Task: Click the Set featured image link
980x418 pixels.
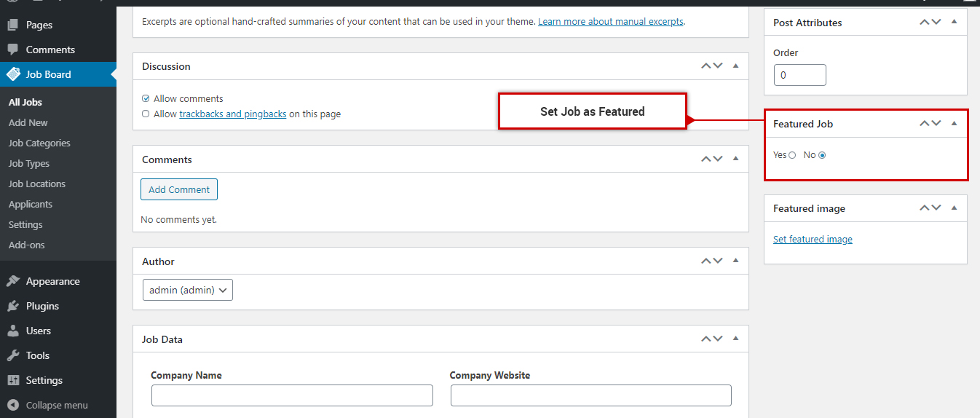Action: click(813, 239)
